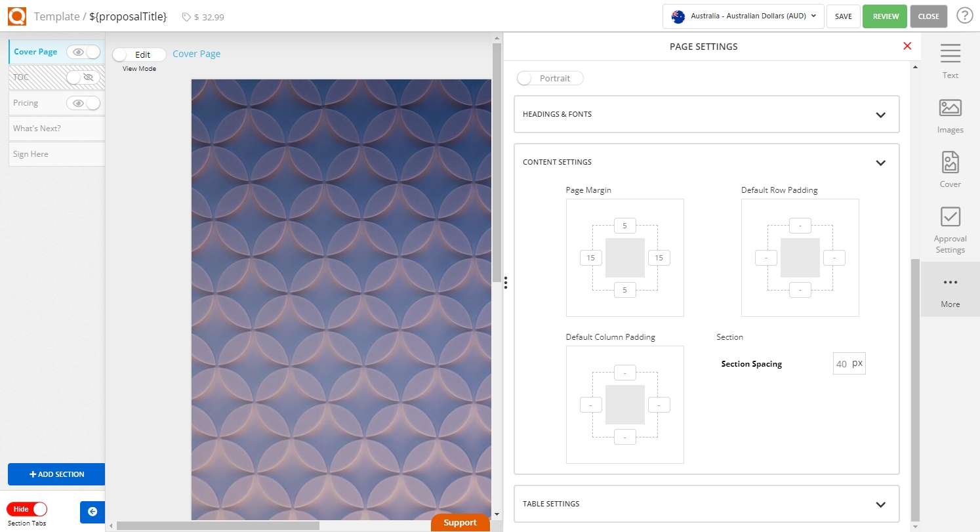Image resolution: width=980 pixels, height=532 pixels.
Task: Select the What's Next? section tab
Action: 56,129
